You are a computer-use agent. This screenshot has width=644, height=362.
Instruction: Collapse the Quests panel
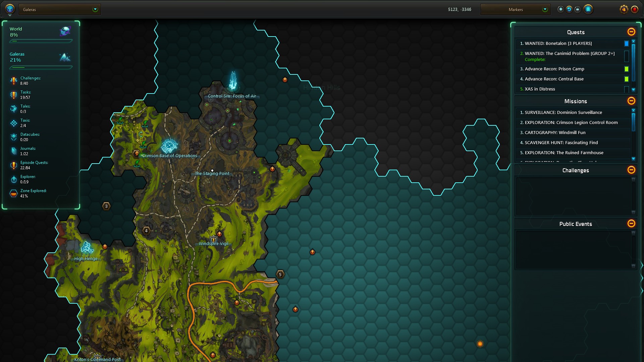[x=631, y=32]
